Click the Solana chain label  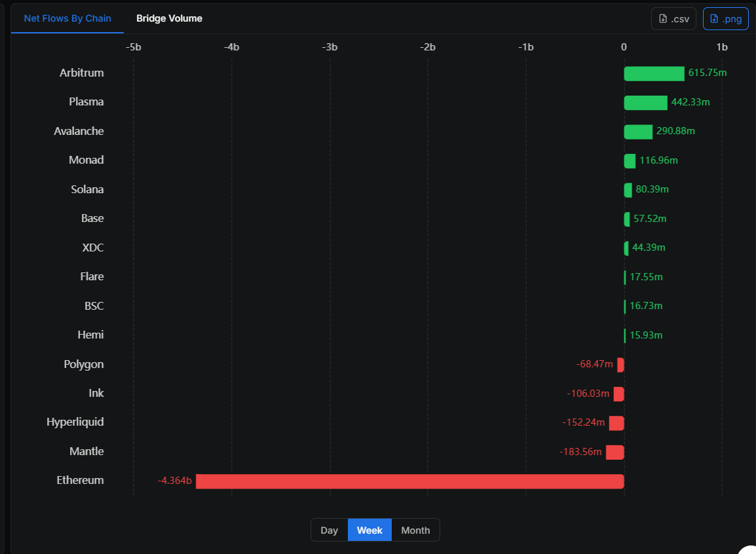(x=87, y=190)
